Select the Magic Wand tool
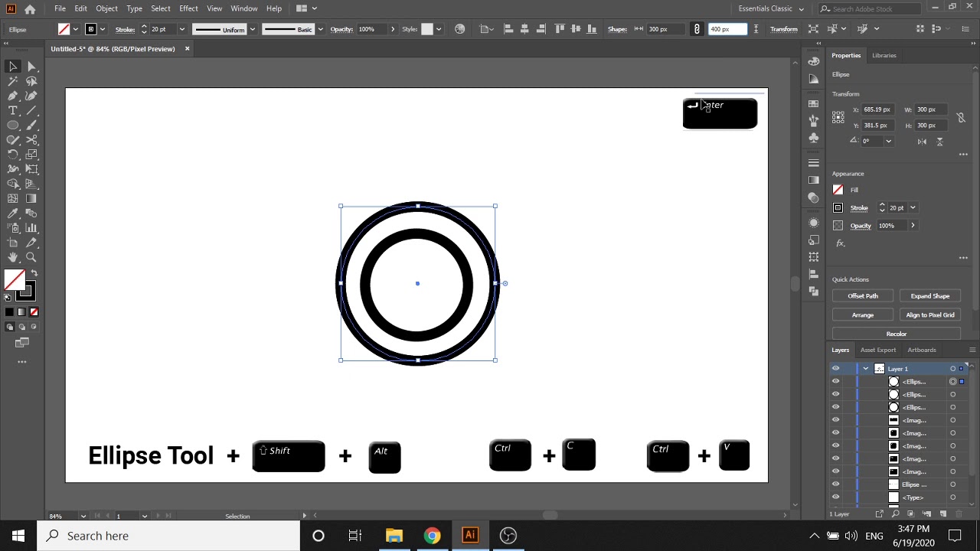Viewport: 980px width, 551px height. pyautogui.click(x=13, y=81)
